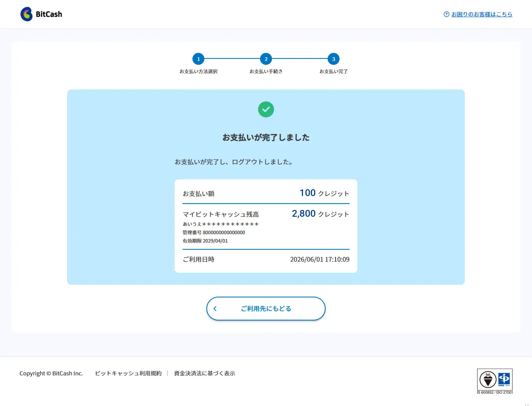This screenshot has width=532, height=406.
Task: Open 資金決済法に基づく表示 link
Action: 204,373
